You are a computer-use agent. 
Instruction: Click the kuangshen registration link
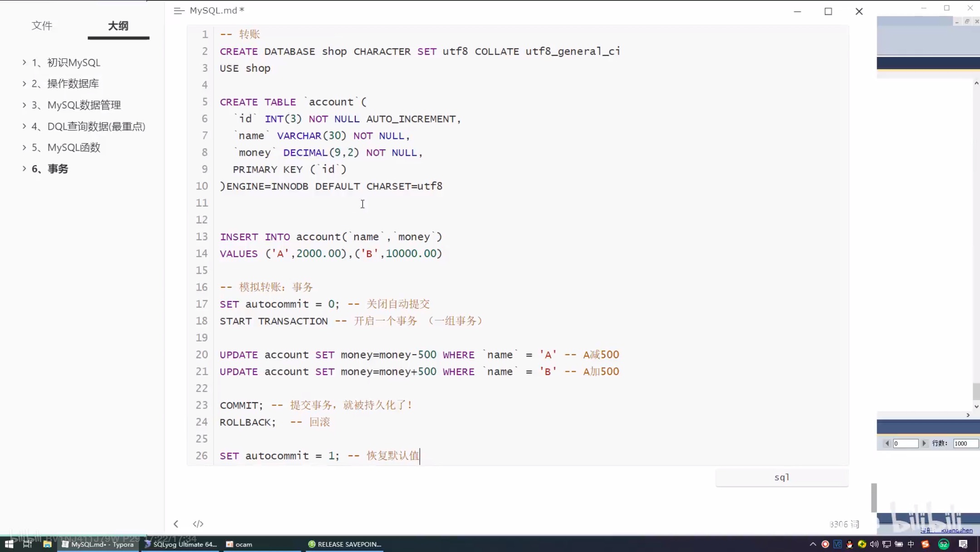pos(956,530)
